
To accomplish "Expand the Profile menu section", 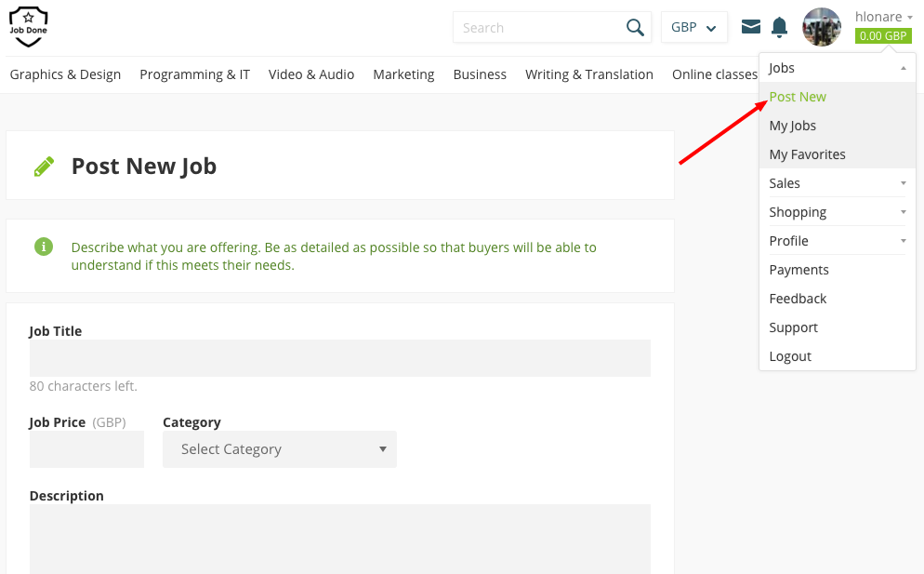I will [837, 241].
